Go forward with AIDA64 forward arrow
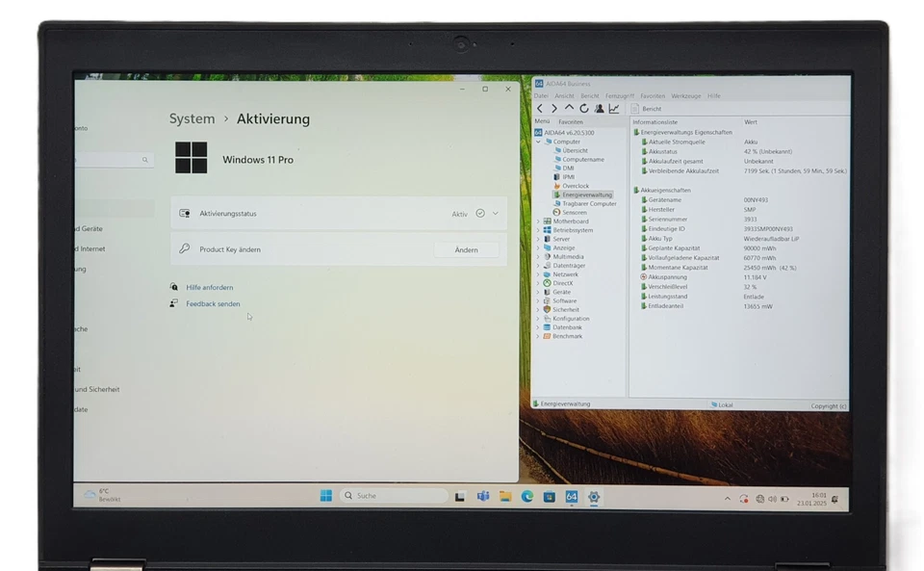The image size is (924, 571). [x=554, y=109]
